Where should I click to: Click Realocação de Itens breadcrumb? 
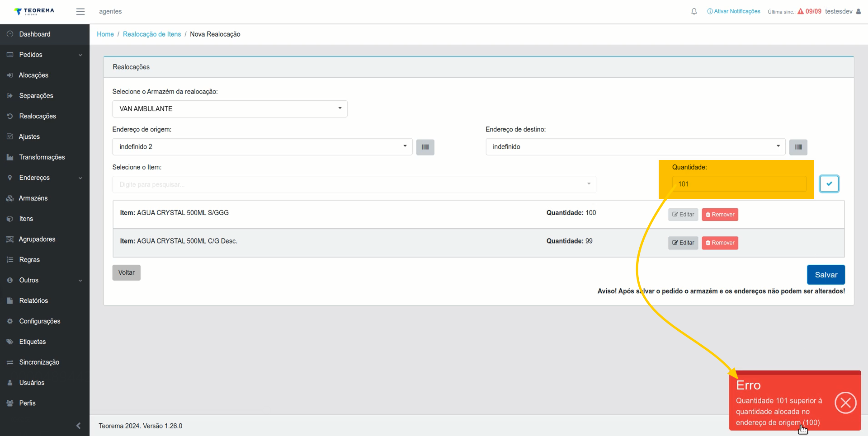point(152,34)
